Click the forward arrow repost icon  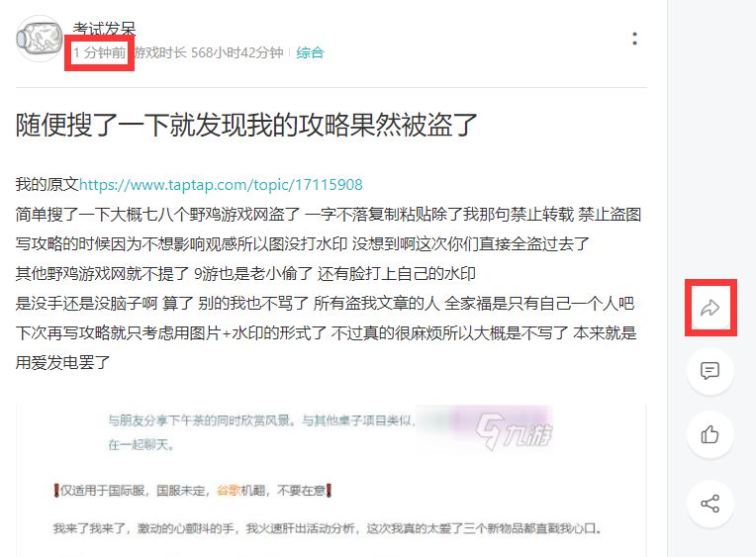pyautogui.click(x=710, y=308)
